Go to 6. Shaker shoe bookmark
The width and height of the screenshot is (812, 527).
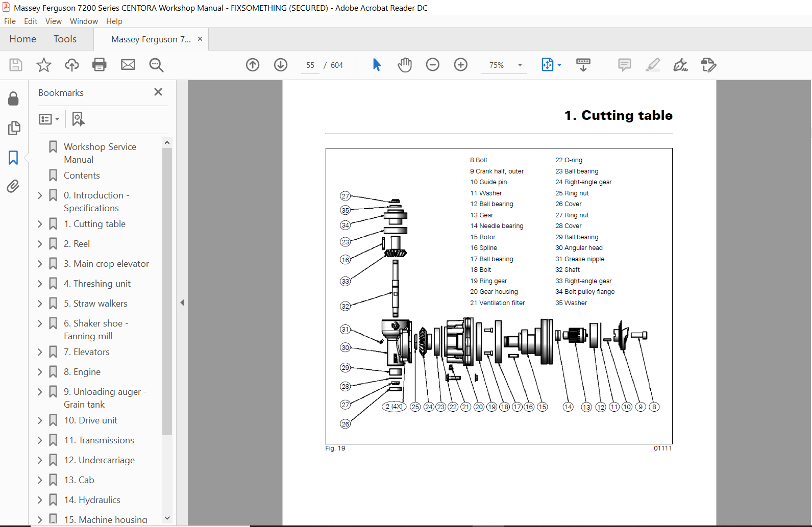(96, 330)
